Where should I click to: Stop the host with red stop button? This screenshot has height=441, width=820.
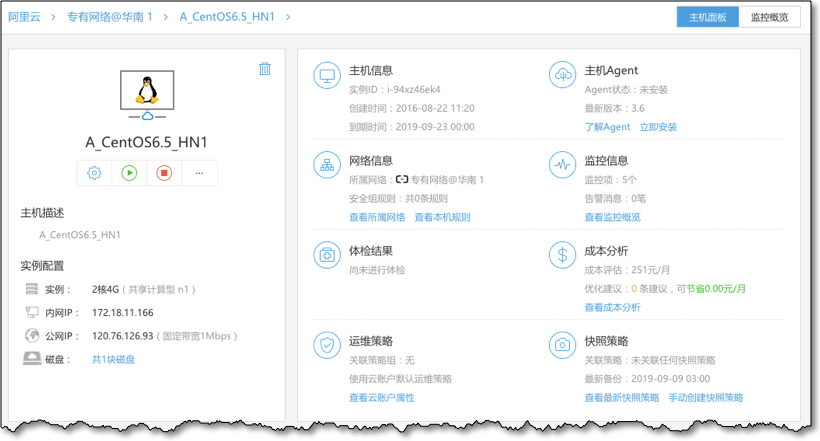tap(164, 173)
